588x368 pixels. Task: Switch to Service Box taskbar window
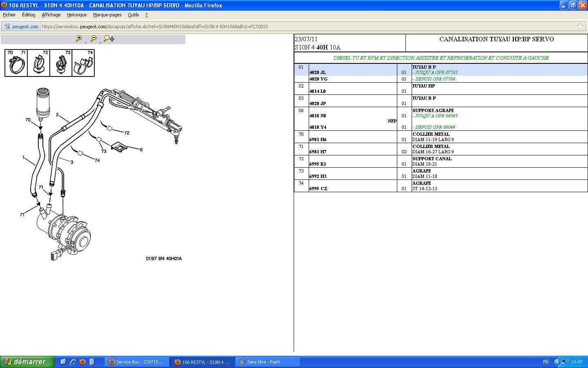(x=136, y=362)
